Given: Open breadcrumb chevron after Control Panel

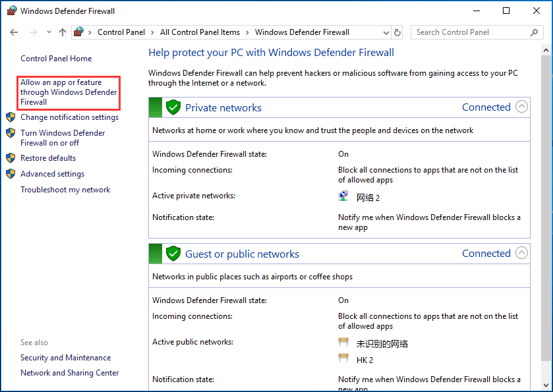Looking at the screenshot, I should (x=152, y=33).
